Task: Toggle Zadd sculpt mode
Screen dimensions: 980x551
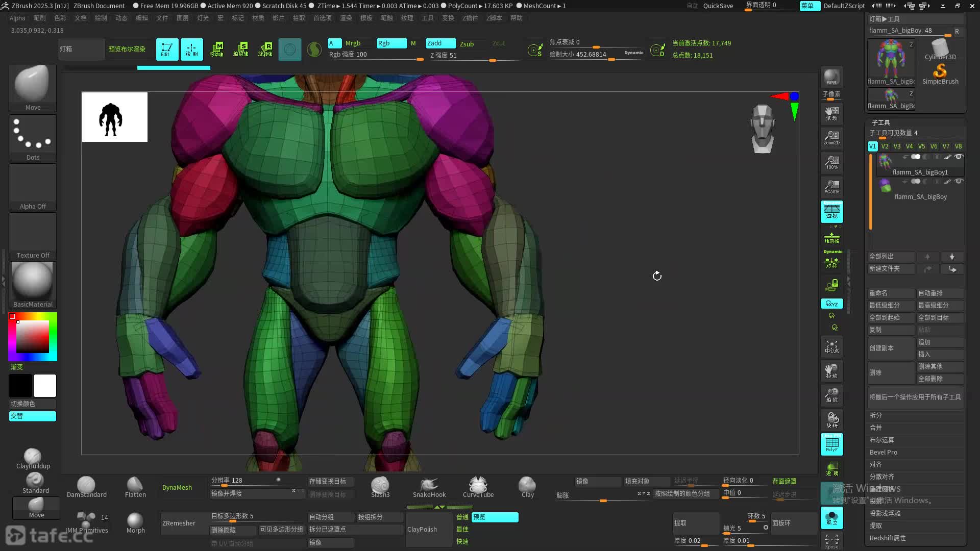Action: tap(440, 43)
